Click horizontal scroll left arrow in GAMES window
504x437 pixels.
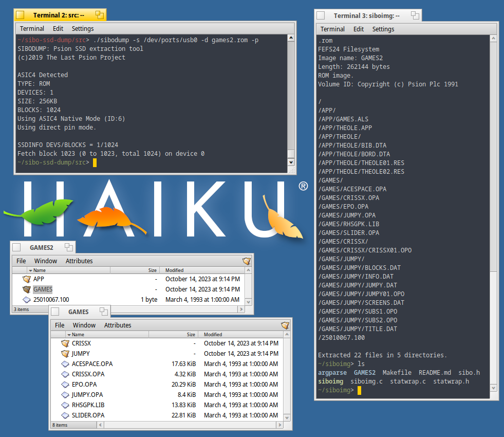pyautogui.click(x=101, y=425)
